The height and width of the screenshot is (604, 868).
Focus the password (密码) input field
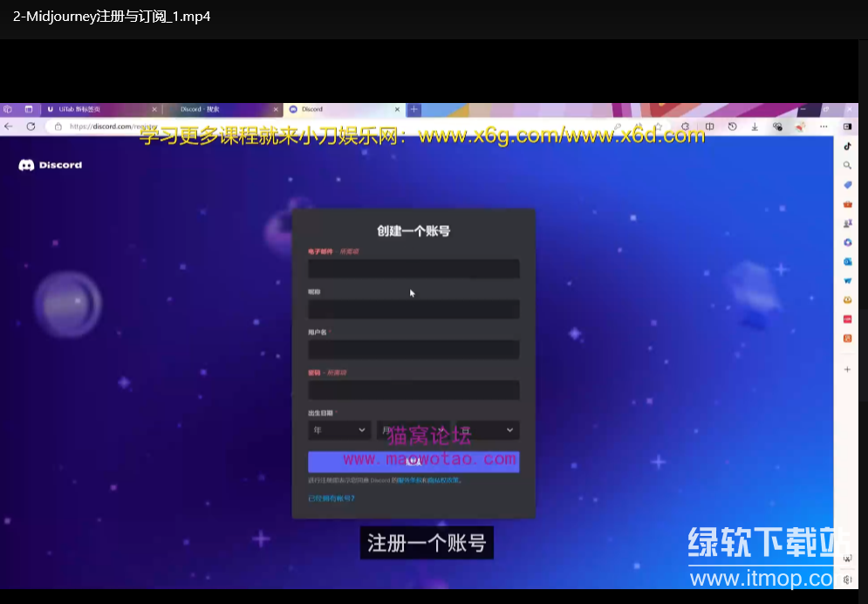(x=413, y=390)
